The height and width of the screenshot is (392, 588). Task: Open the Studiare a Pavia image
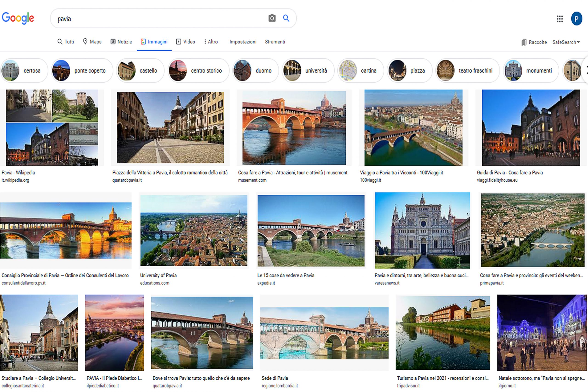(x=39, y=333)
